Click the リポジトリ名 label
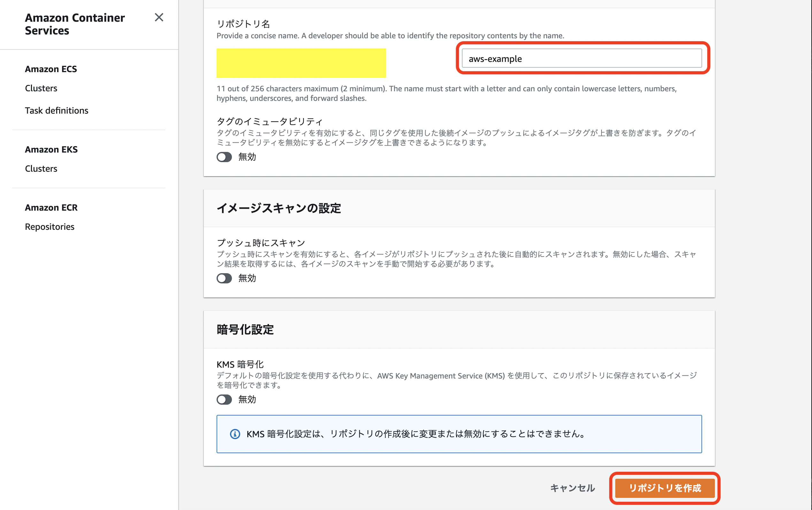Image resolution: width=812 pixels, height=510 pixels. [243, 24]
